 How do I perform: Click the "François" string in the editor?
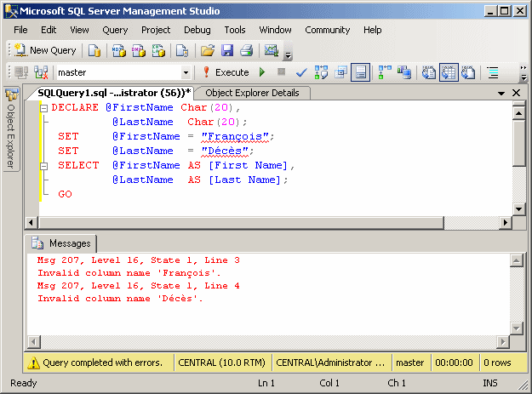tap(235, 137)
